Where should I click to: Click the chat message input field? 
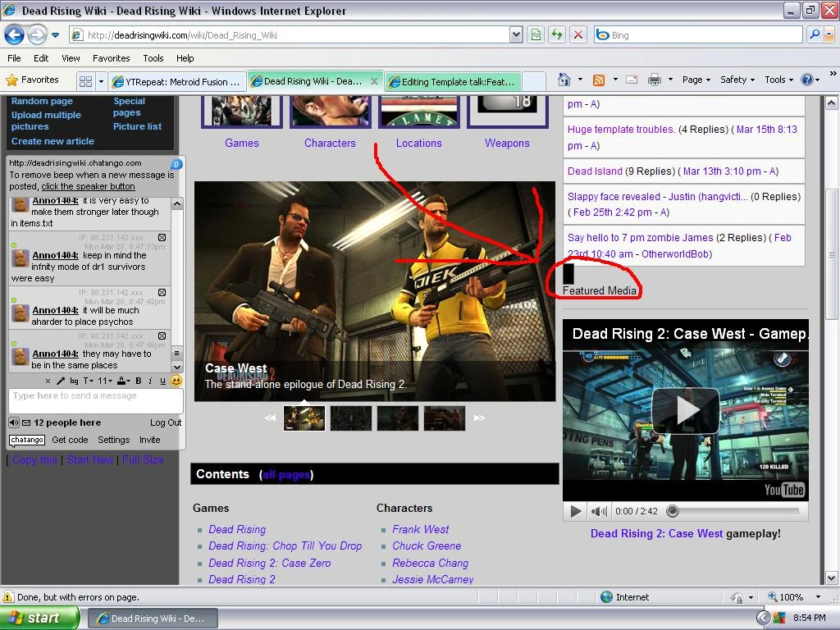coord(96,400)
